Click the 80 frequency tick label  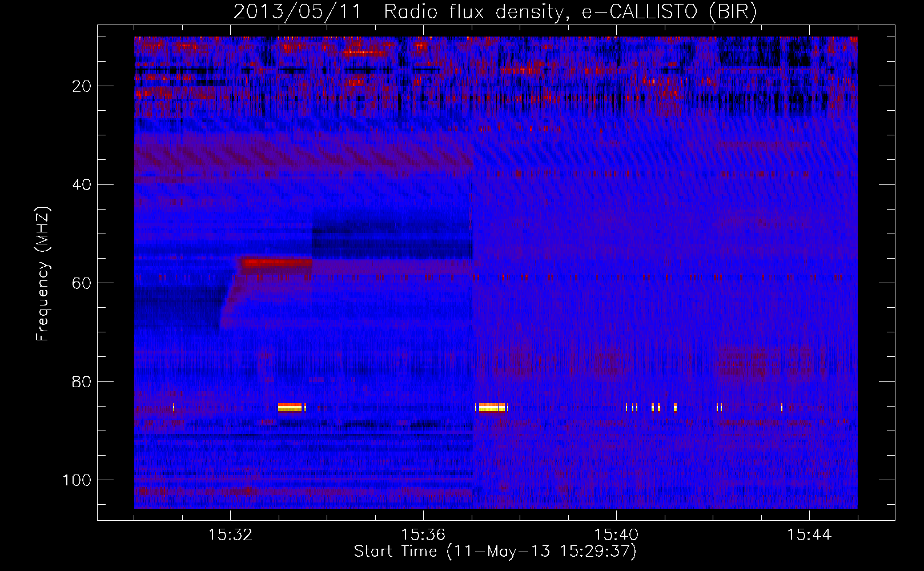(82, 382)
